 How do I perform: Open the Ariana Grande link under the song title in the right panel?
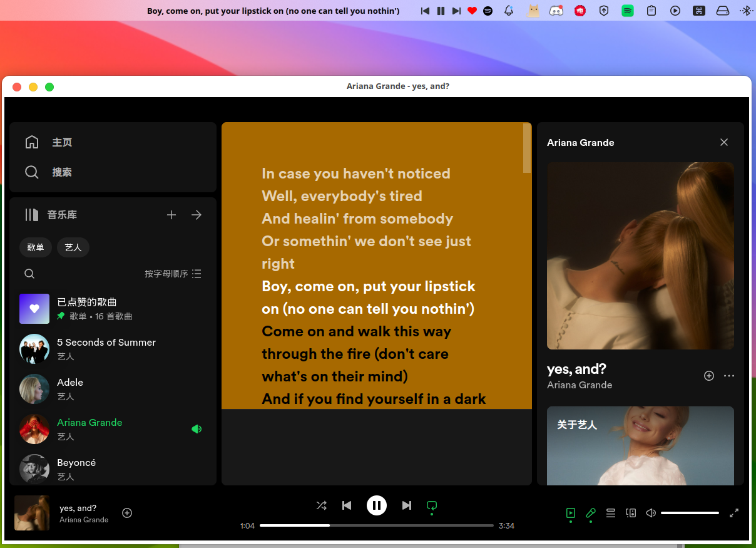pos(580,385)
